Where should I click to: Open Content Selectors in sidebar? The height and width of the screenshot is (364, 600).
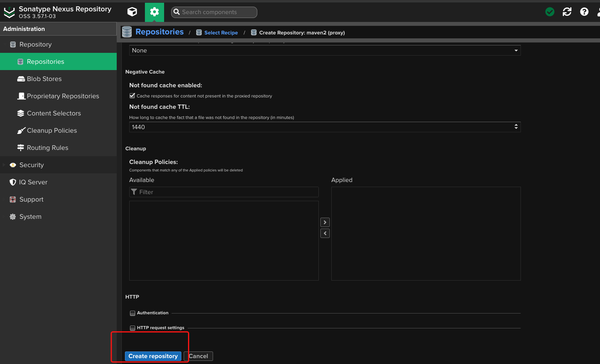58,113
